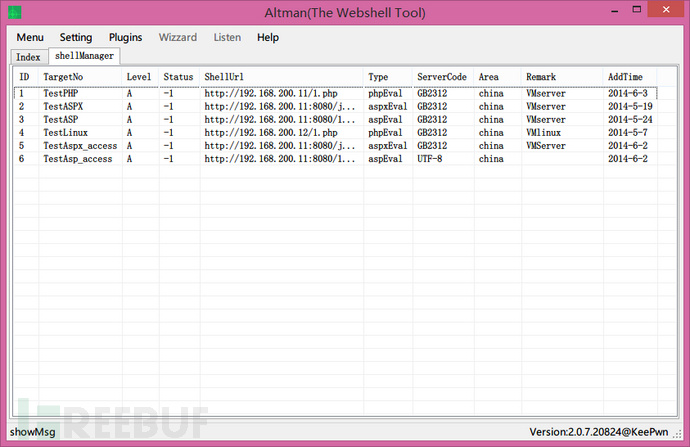The width and height of the screenshot is (690, 447).
Task: Open the Listen menu
Action: click(x=227, y=37)
